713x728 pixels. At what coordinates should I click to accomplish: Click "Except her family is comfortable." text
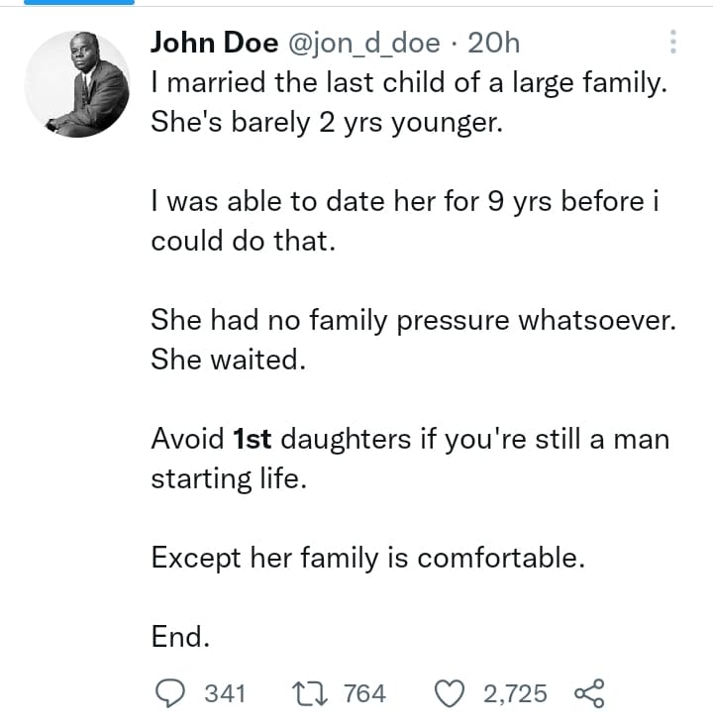click(x=368, y=558)
